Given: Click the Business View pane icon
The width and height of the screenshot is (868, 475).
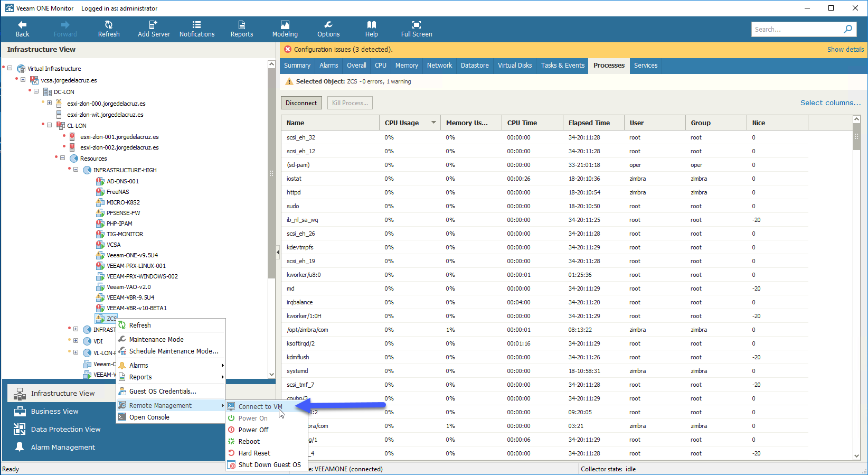Looking at the screenshot, I should pyautogui.click(x=20, y=411).
